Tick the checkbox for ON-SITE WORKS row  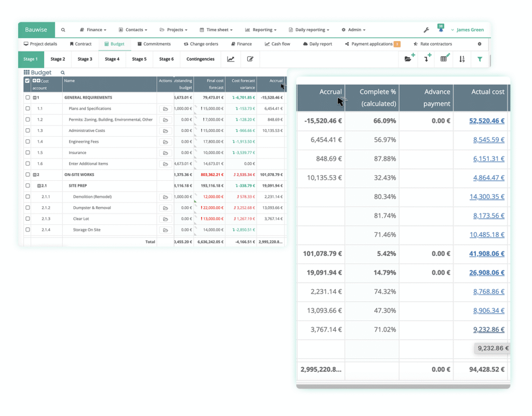[28, 175]
